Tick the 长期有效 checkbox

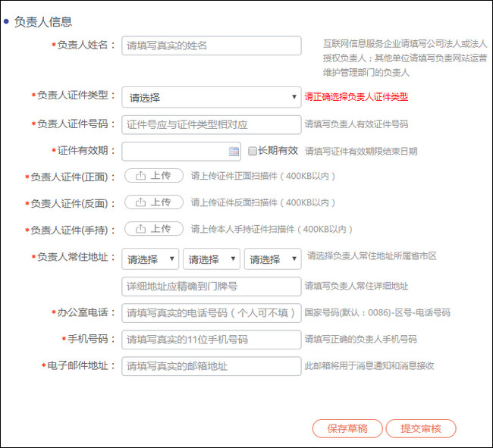(x=252, y=151)
